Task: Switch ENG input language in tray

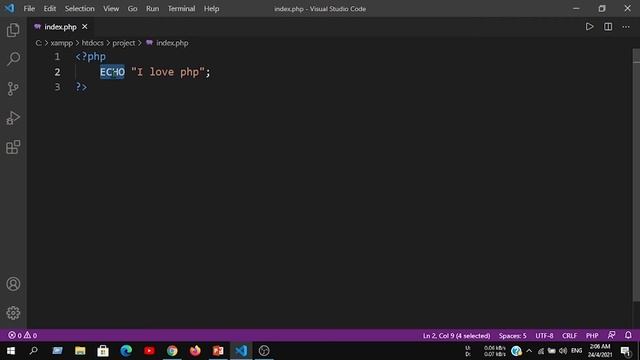Action: click(x=576, y=351)
